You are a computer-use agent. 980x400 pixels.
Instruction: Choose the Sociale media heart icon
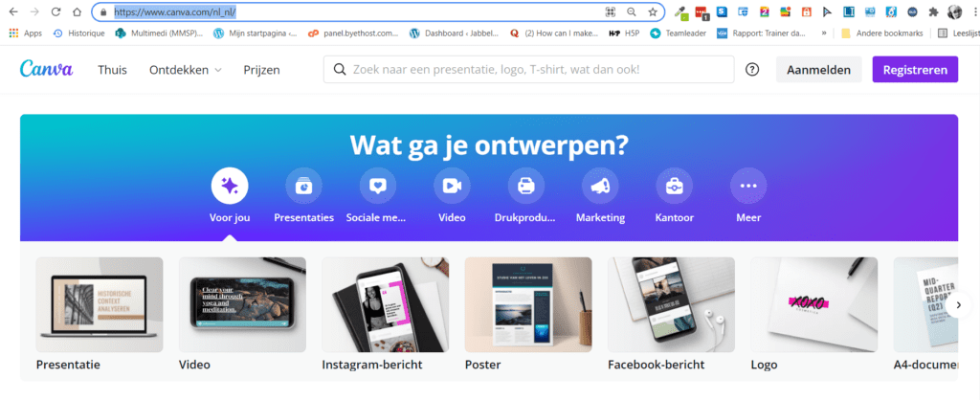pyautogui.click(x=378, y=186)
